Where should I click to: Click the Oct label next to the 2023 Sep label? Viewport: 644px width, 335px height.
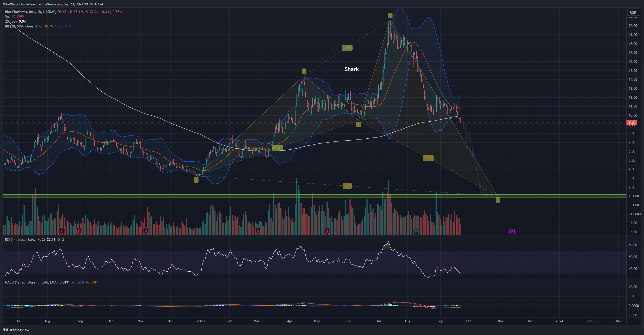coord(469,321)
